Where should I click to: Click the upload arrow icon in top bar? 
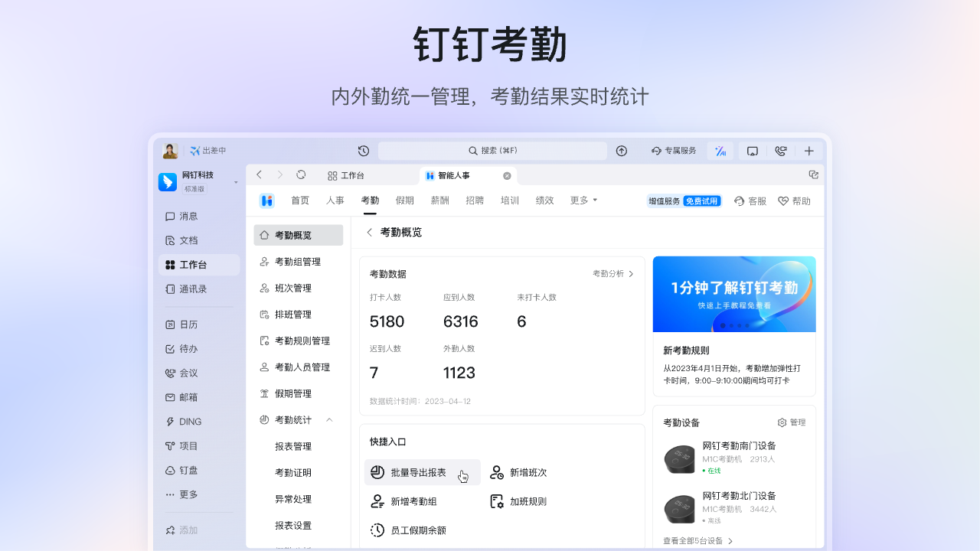pos(622,151)
